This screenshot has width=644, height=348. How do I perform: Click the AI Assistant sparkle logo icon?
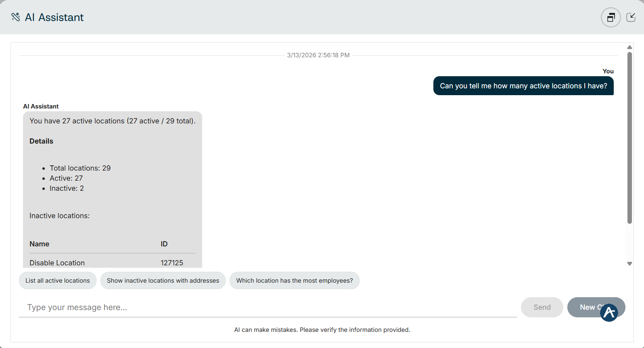[x=16, y=17]
